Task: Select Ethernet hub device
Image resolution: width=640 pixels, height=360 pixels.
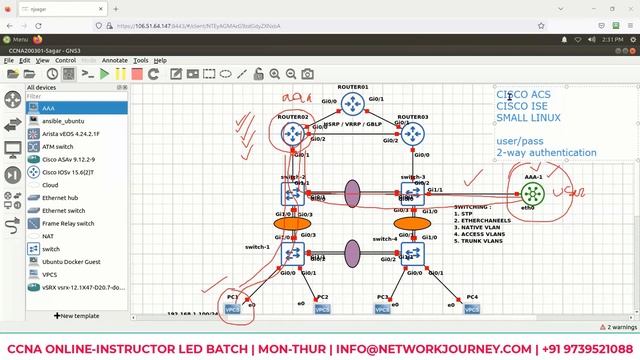Action: [77, 198]
